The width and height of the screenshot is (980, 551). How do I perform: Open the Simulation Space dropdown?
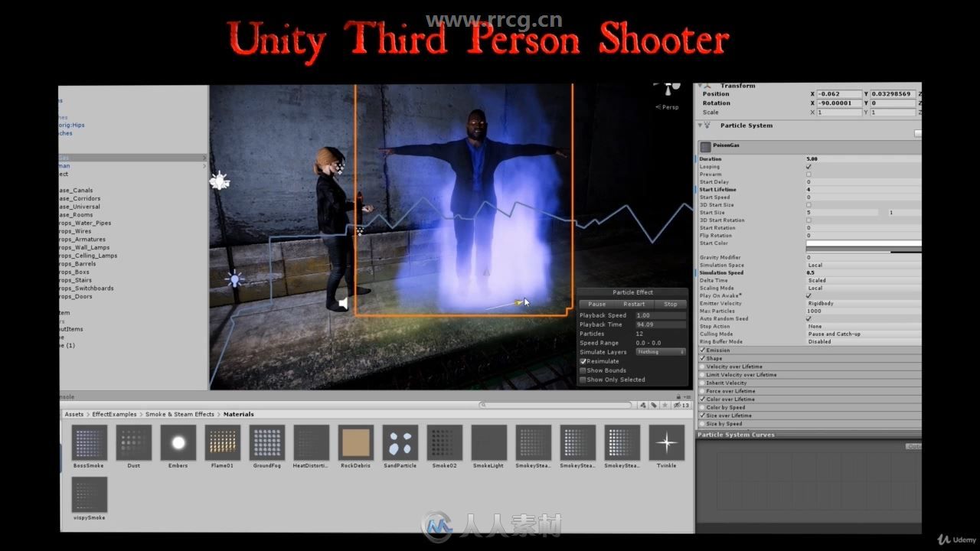[864, 265]
